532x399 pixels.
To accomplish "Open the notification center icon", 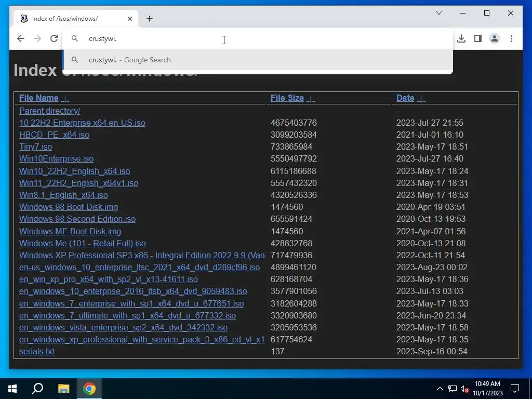I will (x=515, y=389).
